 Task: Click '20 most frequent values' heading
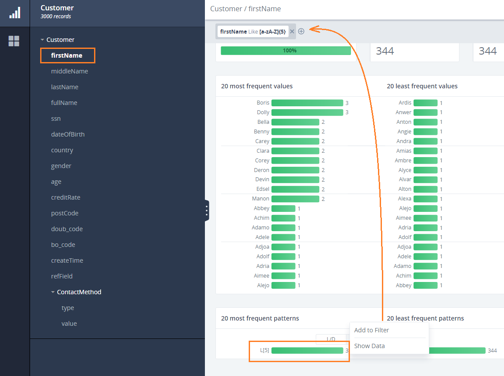tap(257, 86)
